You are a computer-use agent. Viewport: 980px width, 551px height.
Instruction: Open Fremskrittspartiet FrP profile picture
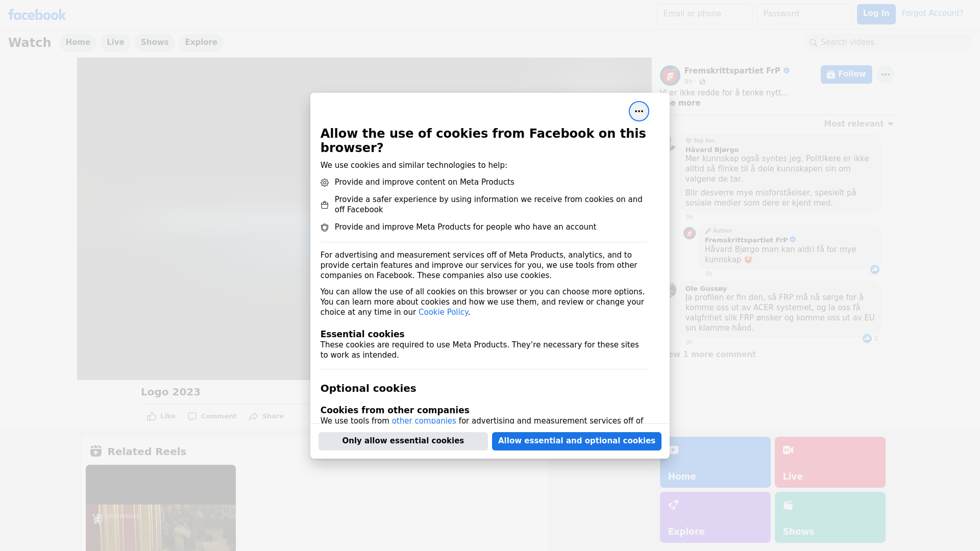[670, 76]
